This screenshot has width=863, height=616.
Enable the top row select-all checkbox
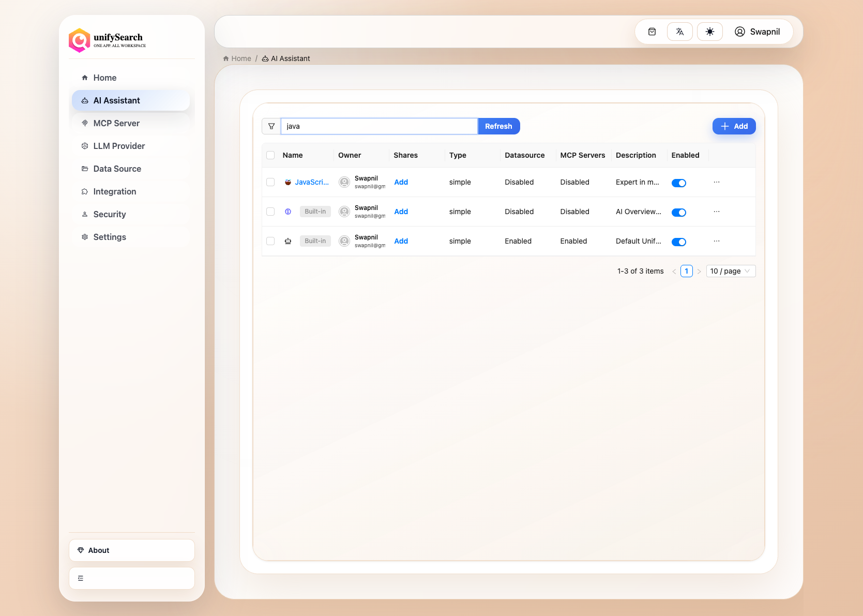click(x=270, y=155)
